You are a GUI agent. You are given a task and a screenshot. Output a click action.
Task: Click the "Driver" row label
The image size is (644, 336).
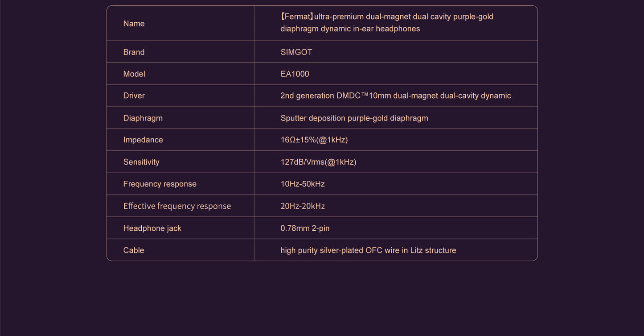pos(134,96)
